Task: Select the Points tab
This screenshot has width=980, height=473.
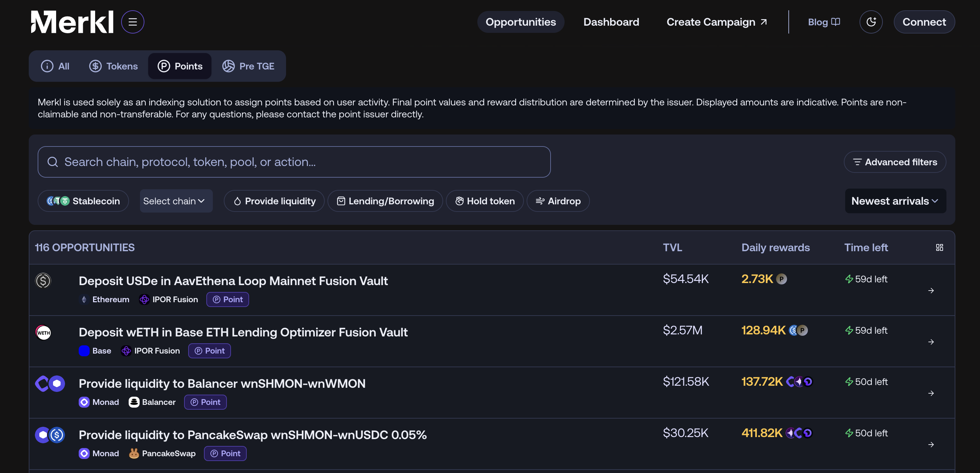Action: coord(180,66)
